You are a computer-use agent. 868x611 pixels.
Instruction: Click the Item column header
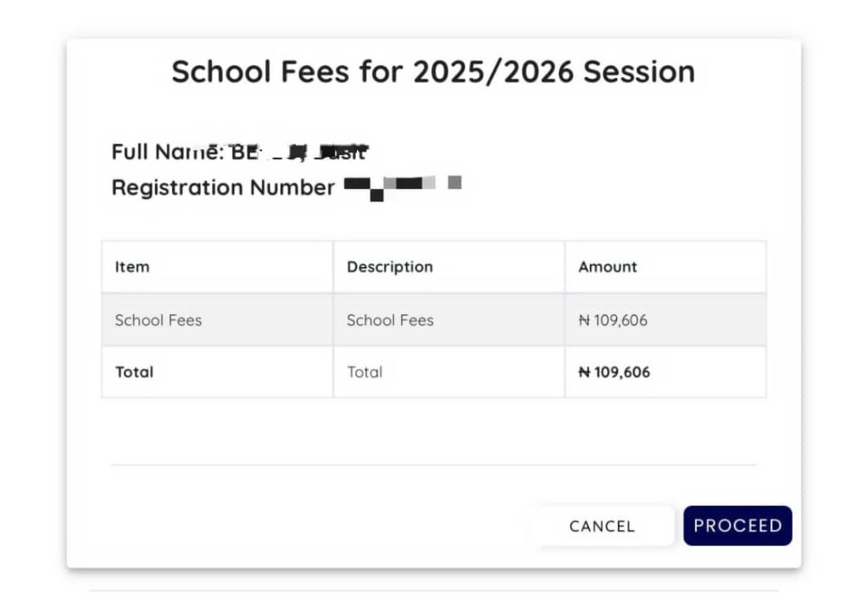[132, 267]
